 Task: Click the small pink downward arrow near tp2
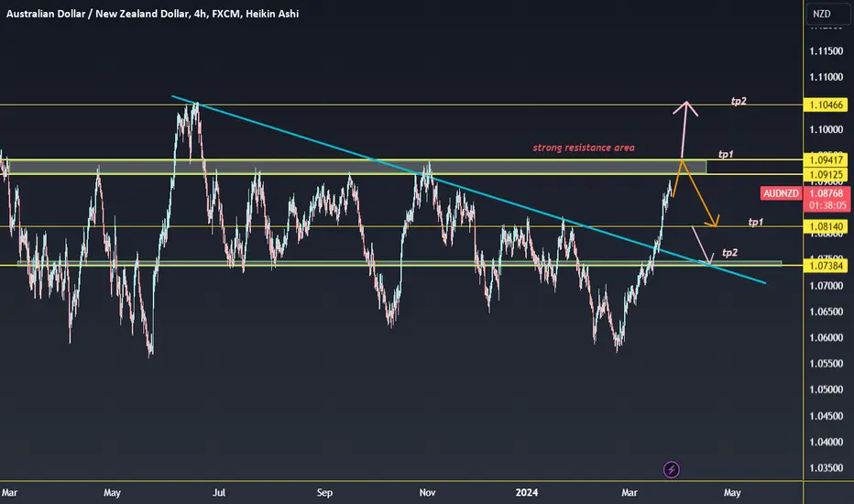(x=703, y=246)
